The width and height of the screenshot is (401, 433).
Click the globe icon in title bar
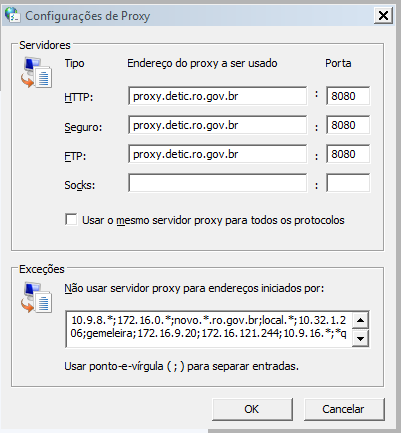point(13,15)
